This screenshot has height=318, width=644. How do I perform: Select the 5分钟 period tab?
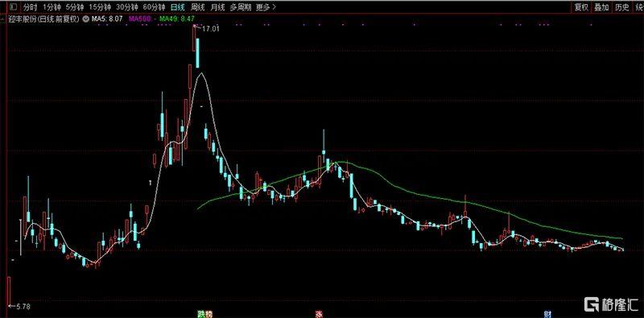[x=74, y=7]
